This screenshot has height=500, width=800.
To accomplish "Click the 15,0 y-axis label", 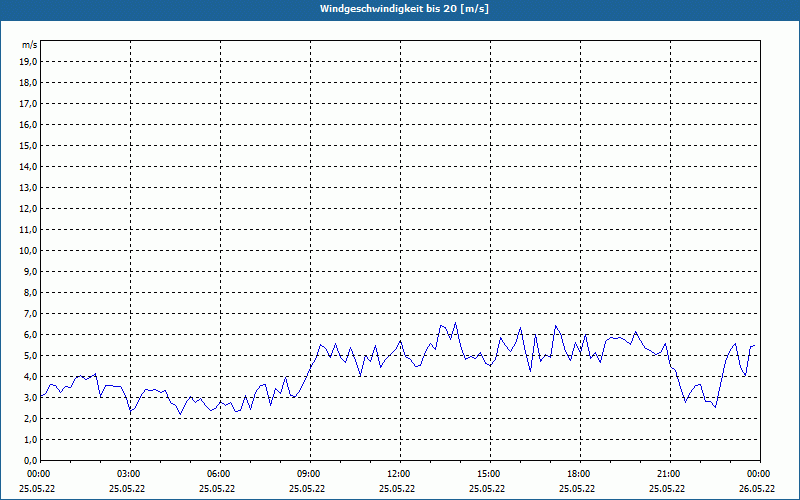I will coord(28,145).
